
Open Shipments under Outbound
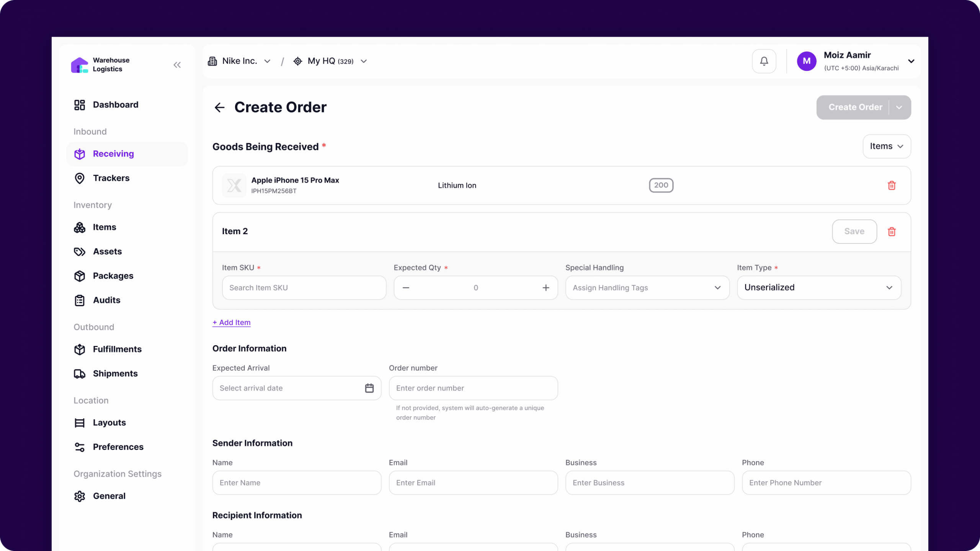127,374
